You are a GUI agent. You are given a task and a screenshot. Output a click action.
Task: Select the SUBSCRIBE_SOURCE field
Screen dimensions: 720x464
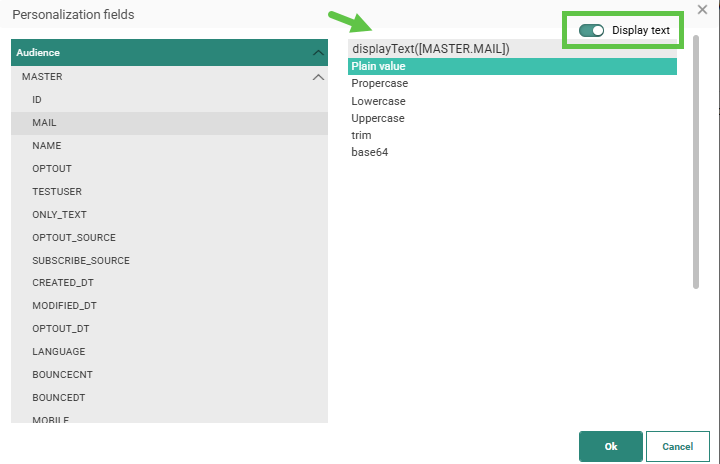(80, 260)
